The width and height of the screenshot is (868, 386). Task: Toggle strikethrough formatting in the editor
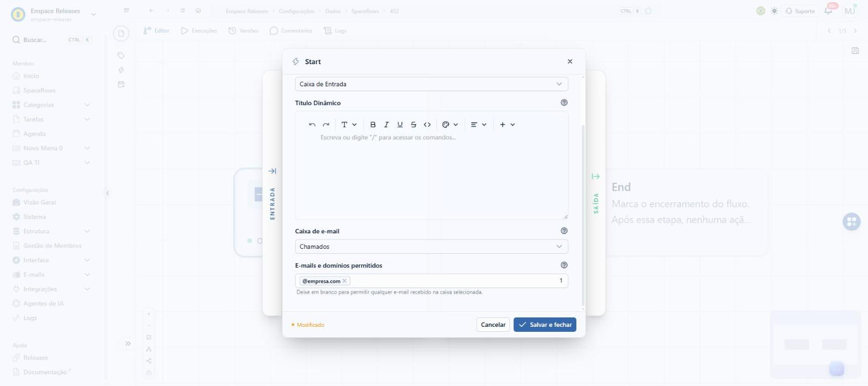pyautogui.click(x=414, y=125)
